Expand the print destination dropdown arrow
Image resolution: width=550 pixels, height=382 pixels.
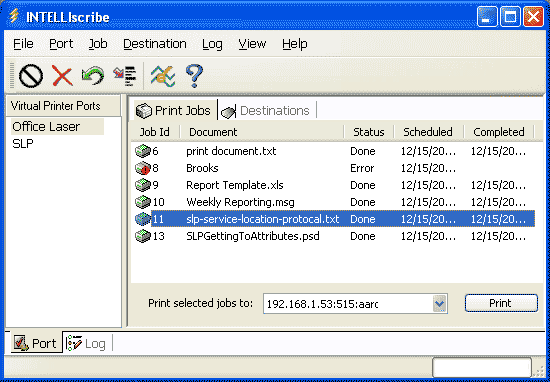coord(440,303)
